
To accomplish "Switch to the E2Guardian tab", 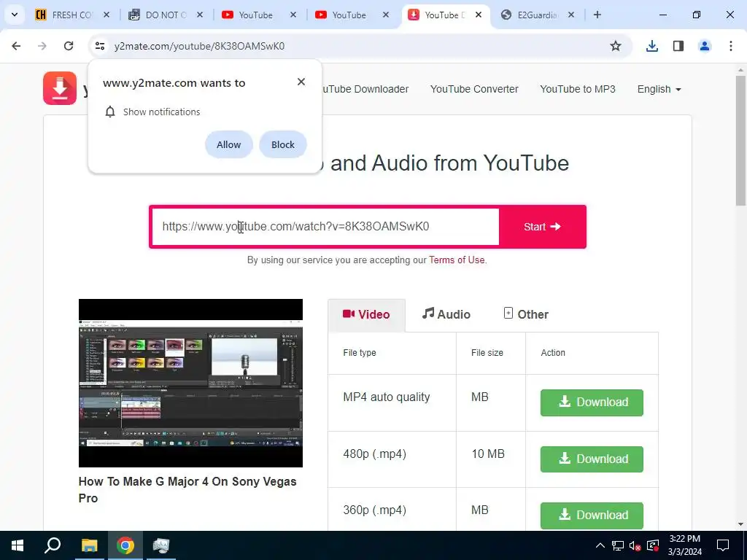I will click(x=536, y=15).
